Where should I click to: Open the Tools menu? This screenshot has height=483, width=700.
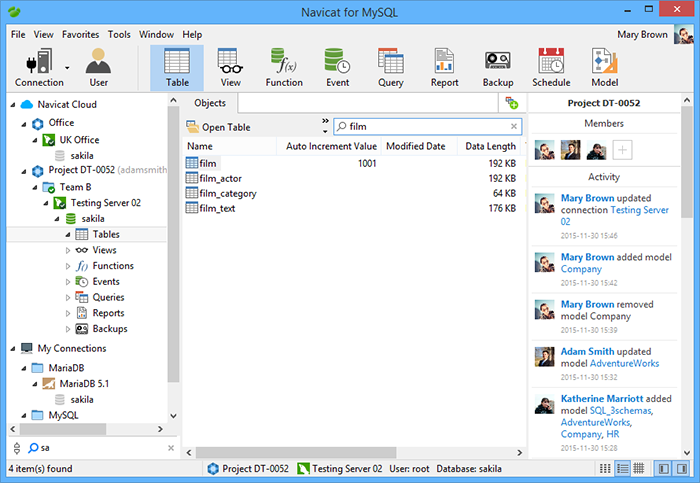click(119, 34)
